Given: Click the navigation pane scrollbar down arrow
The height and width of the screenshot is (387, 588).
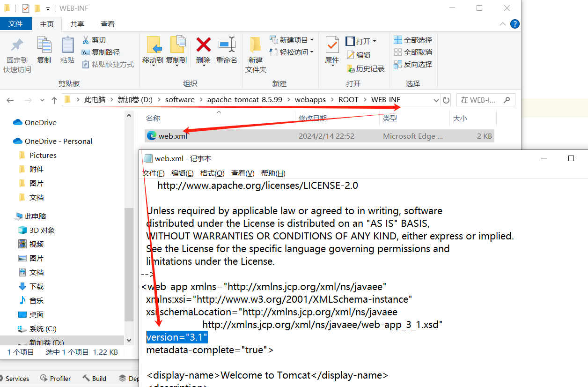Looking at the screenshot, I should (x=129, y=341).
